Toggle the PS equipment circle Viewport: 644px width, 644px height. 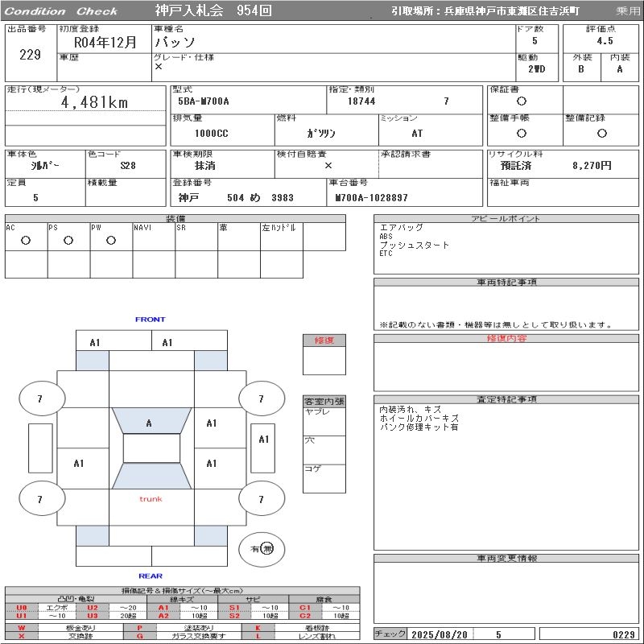tap(68, 240)
